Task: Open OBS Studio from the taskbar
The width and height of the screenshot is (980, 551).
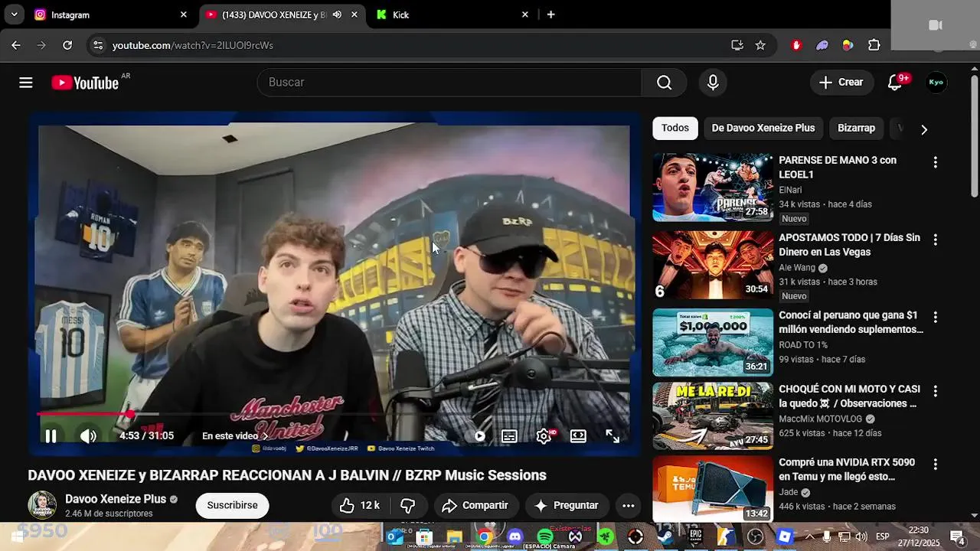Action: 756,536
